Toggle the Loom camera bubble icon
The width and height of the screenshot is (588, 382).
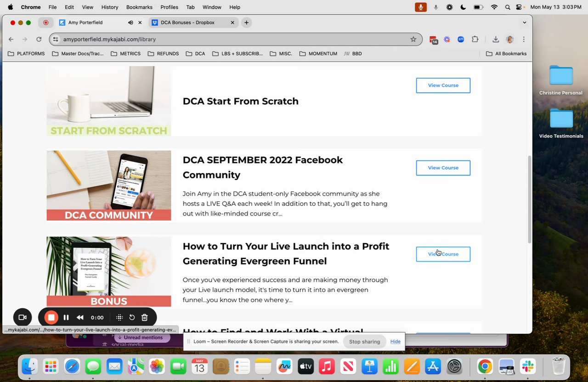(22, 318)
